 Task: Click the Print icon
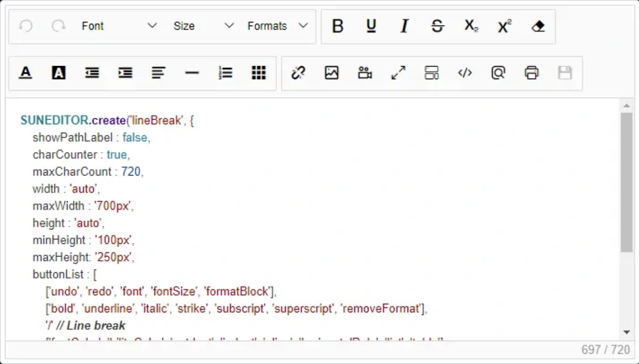[x=531, y=73]
